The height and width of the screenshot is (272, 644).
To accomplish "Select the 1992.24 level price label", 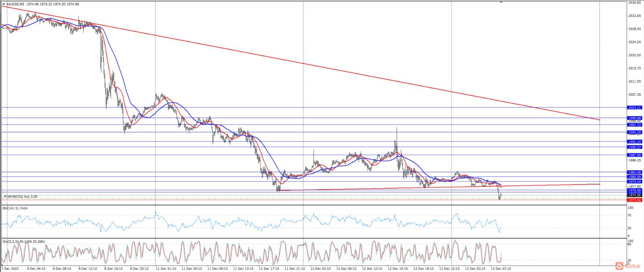I will click(635, 142).
